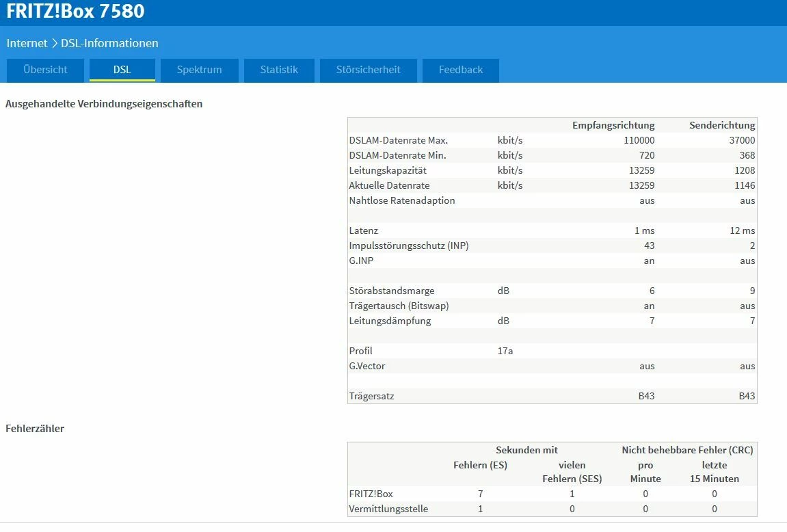
Task: Click the 17a Profil value
Action: tap(505, 351)
